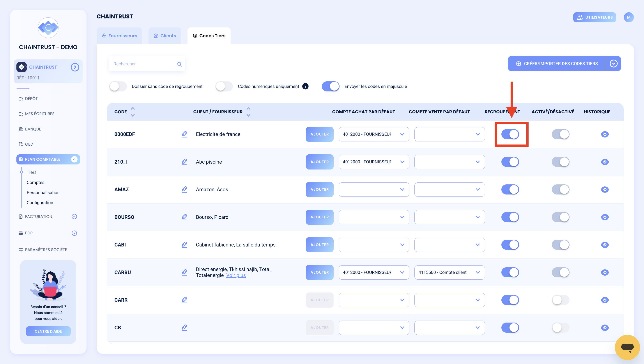Toggle Activé/Désactivé switch for CB
Viewport: 644px width, 364px height.
(561, 327)
